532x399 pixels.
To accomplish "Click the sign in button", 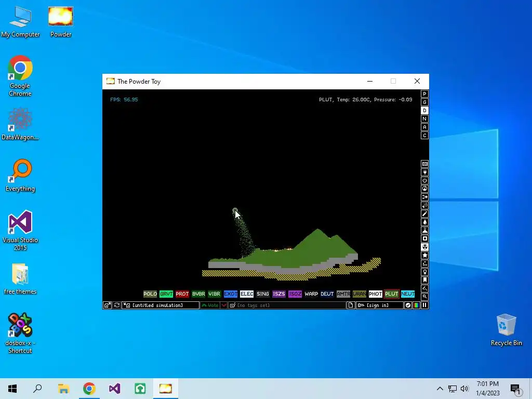I will (x=380, y=305).
